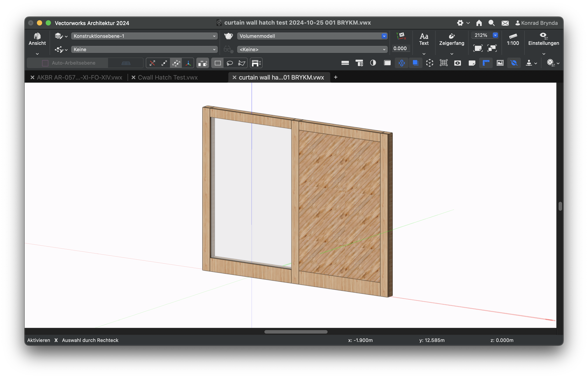The image size is (588, 378).
Task: Click the horizontal scrollbar thumb
Action: click(x=296, y=332)
